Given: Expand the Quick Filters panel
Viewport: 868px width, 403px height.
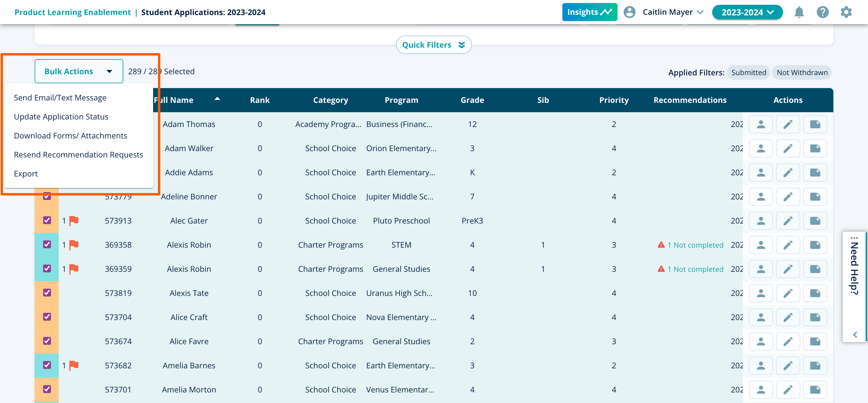Looking at the screenshot, I should (x=433, y=45).
